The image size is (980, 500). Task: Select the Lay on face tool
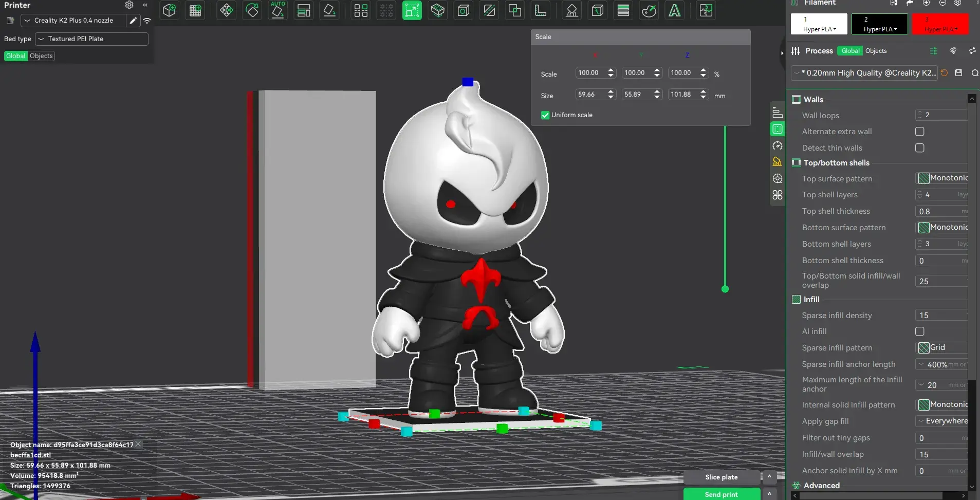tap(329, 10)
